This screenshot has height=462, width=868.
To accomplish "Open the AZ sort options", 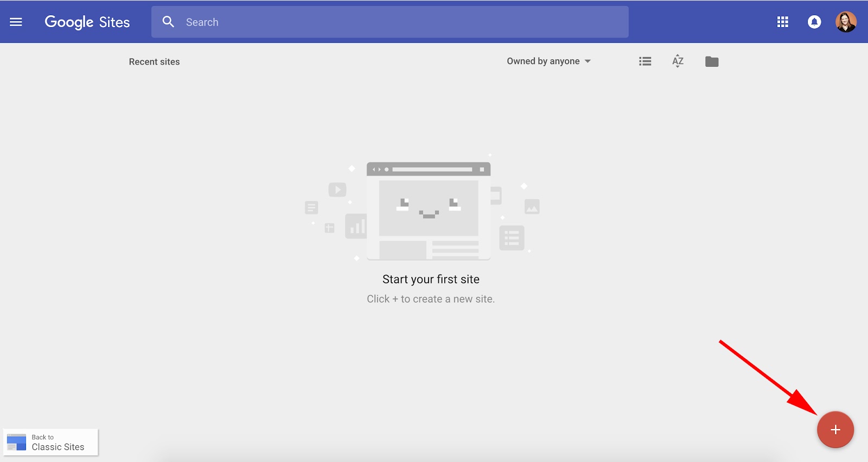I will pyautogui.click(x=678, y=61).
